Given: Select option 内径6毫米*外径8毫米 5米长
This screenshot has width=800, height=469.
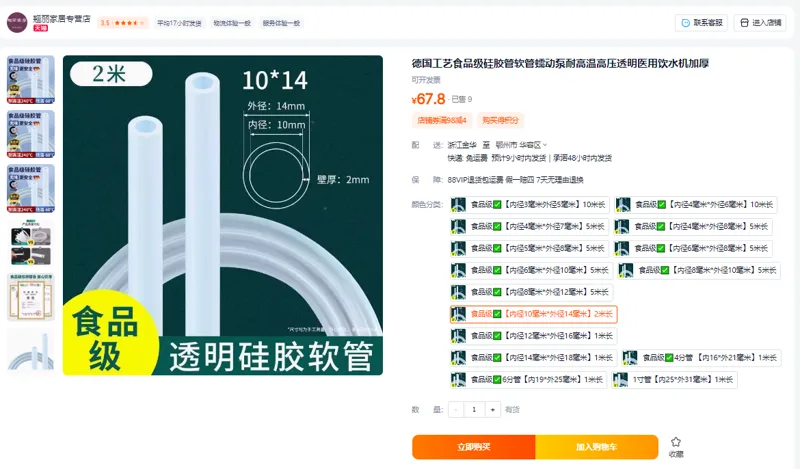Looking at the screenshot, I should (693, 249).
